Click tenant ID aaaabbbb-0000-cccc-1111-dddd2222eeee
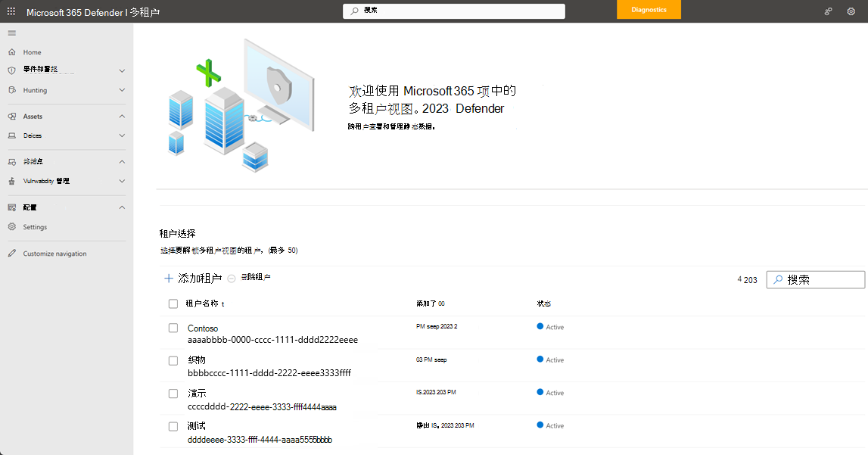 click(273, 340)
